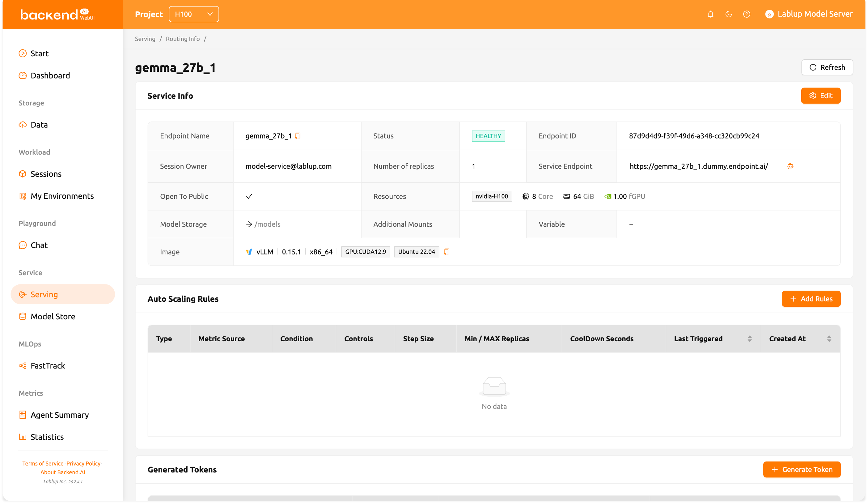
Task: Click the notification bell icon
Action: click(710, 14)
